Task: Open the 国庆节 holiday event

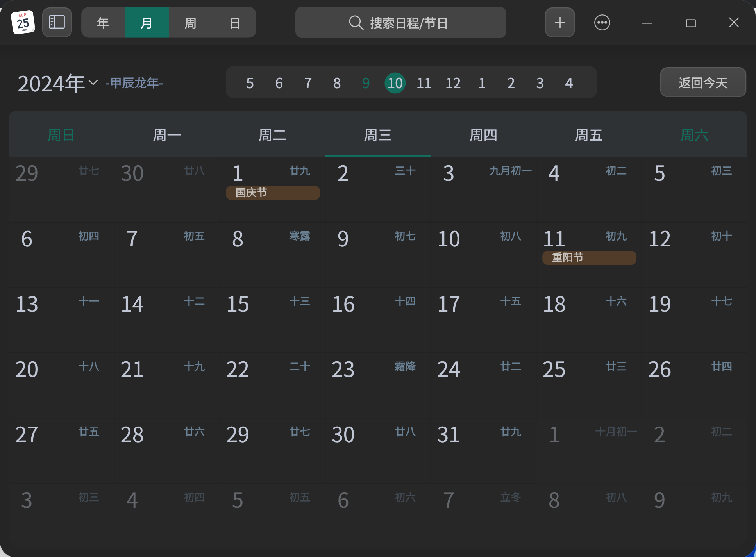Action: point(273,193)
